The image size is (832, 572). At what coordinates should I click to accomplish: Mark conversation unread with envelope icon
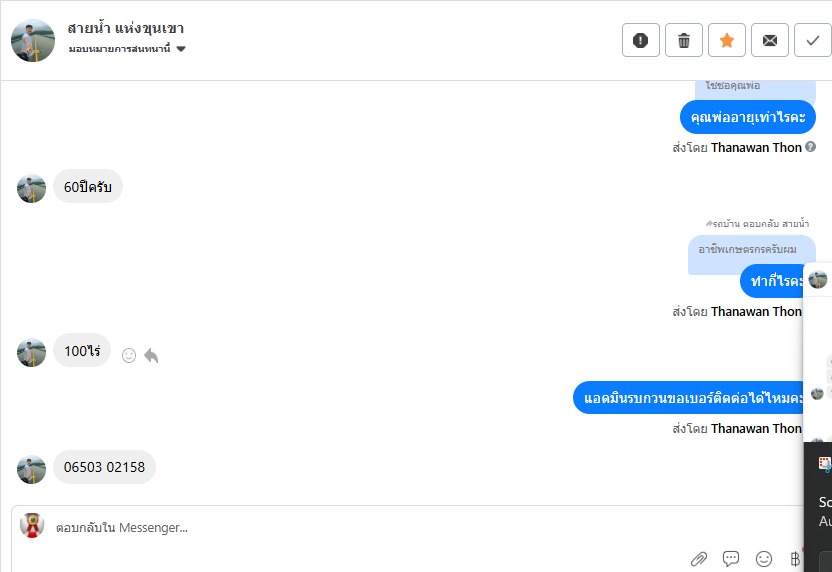(x=769, y=40)
